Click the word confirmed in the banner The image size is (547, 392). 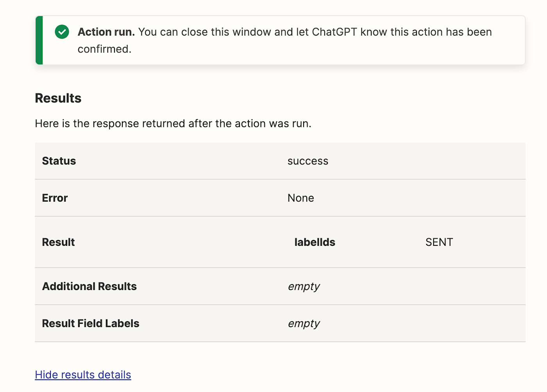click(104, 49)
